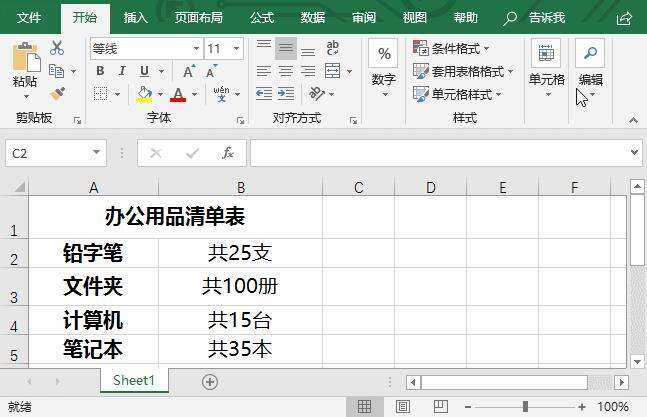Switch to Page Break Preview icon
Viewport: 647px width, 417px height.
click(x=441, y=407)
